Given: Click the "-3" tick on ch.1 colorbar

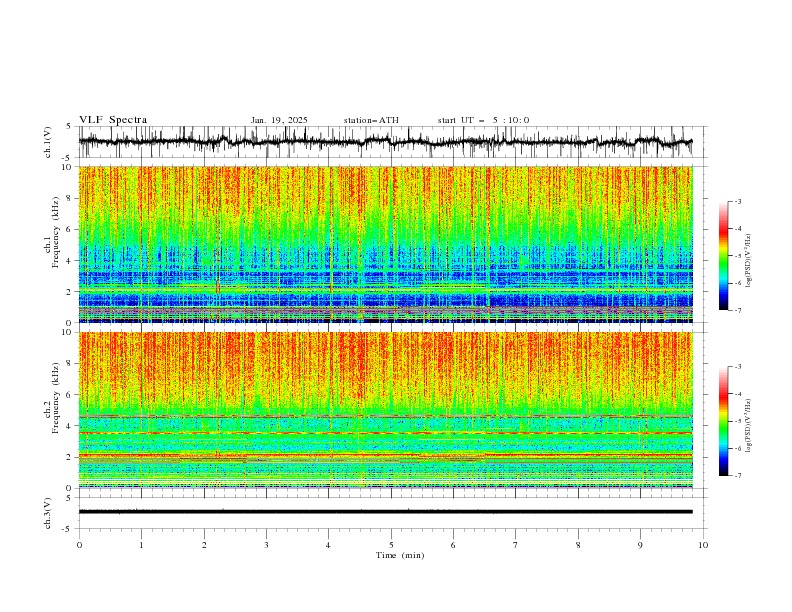Looking at the screenshot, I should tap(737, 201).
